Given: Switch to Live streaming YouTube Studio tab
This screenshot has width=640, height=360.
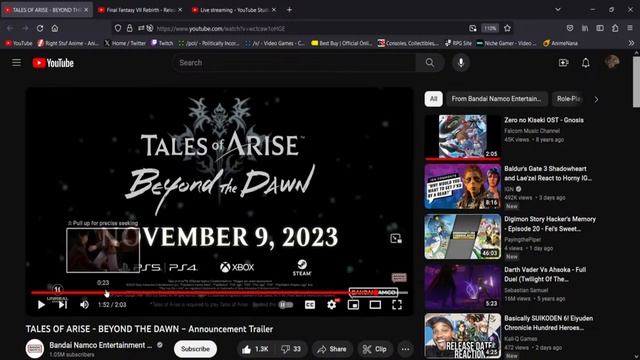Looking at the screenshot, I should point(234,10).
